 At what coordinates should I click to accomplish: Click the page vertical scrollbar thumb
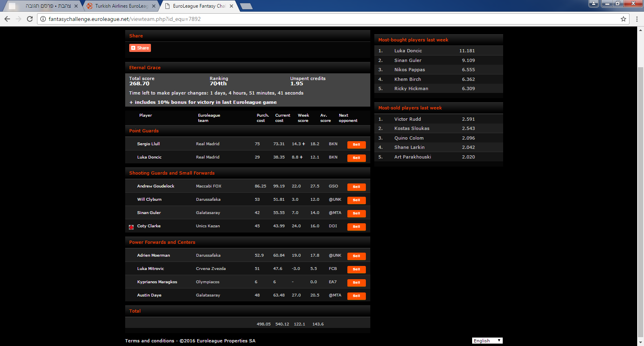tap(640, 201)
